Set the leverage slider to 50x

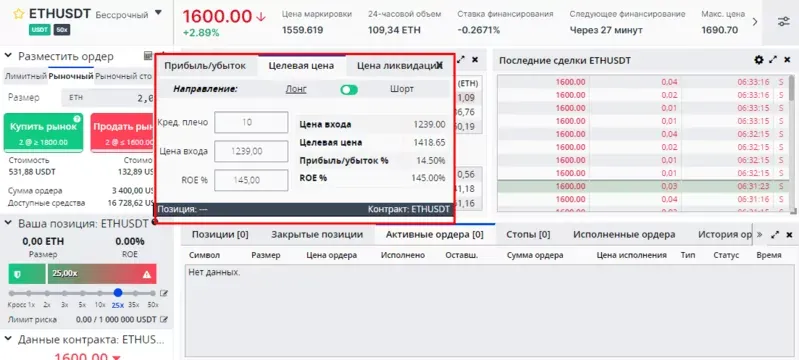pyautogui.click(x=152, y=293)
